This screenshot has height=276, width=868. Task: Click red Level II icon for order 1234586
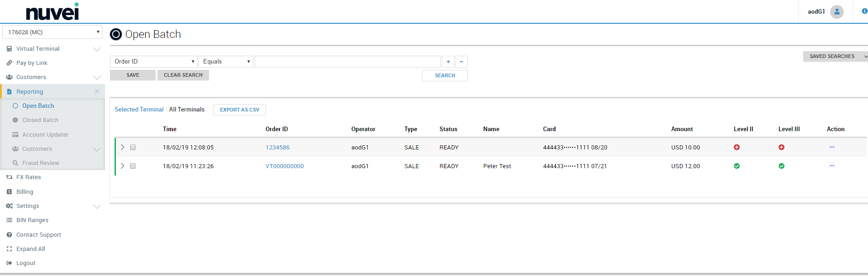(x=737, y=147)
